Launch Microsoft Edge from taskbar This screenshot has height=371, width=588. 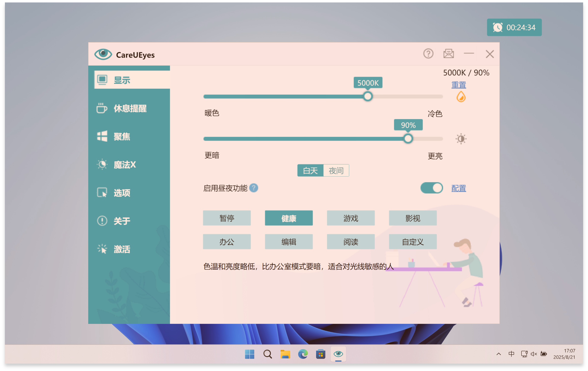pyautogui.click(x=303, y=354)
